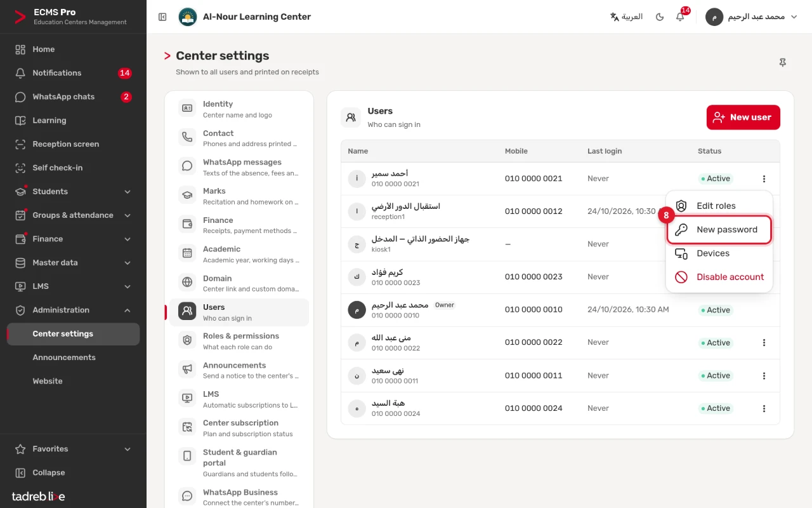Open actions menu for أحمد سمير

click(764, 179)
